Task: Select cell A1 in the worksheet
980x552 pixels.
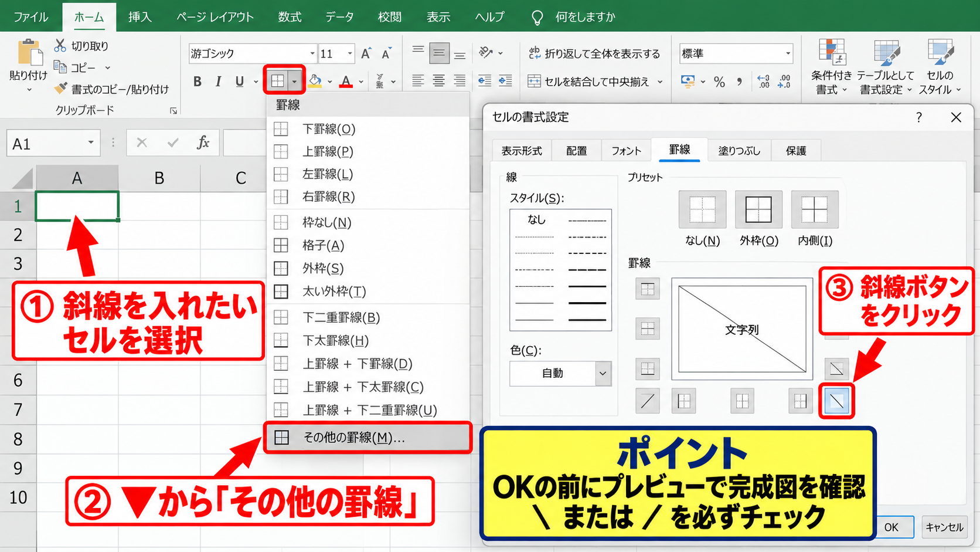Action: tap(77, 206)
